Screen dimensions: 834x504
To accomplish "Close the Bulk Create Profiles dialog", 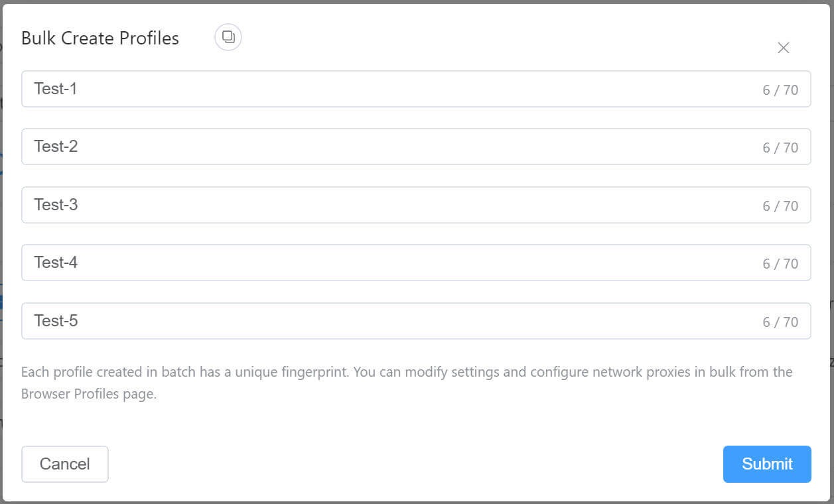I will pos(783,48).
